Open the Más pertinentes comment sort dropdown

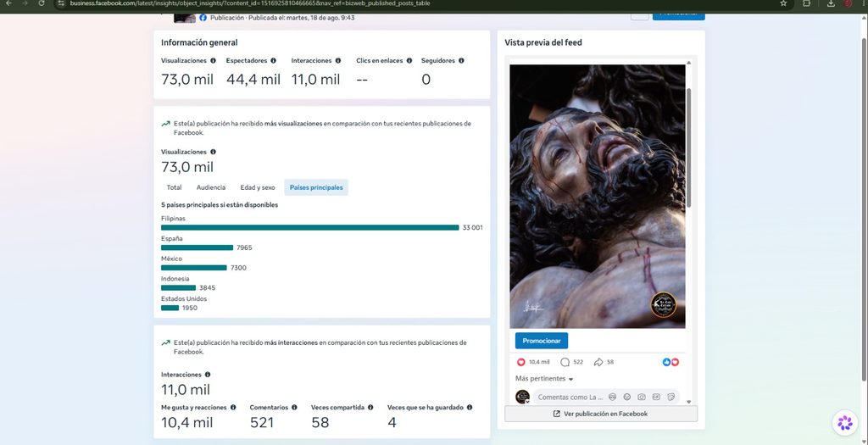pyautogui.click(x=544, y=379)
